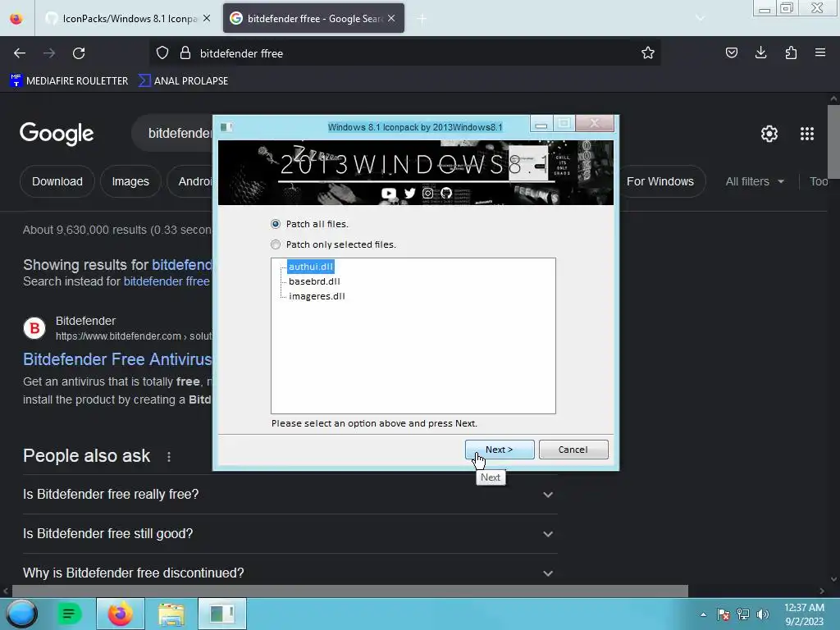The height and width of the screenshot is (630, 840).
Task: Switch to IconPacks/Windows 8.1 Iconpack tab
Action: coord(127,19)
